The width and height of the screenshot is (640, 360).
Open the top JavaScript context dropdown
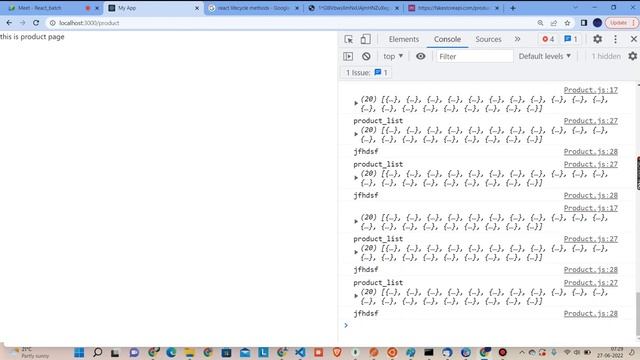tap(393, 56)
